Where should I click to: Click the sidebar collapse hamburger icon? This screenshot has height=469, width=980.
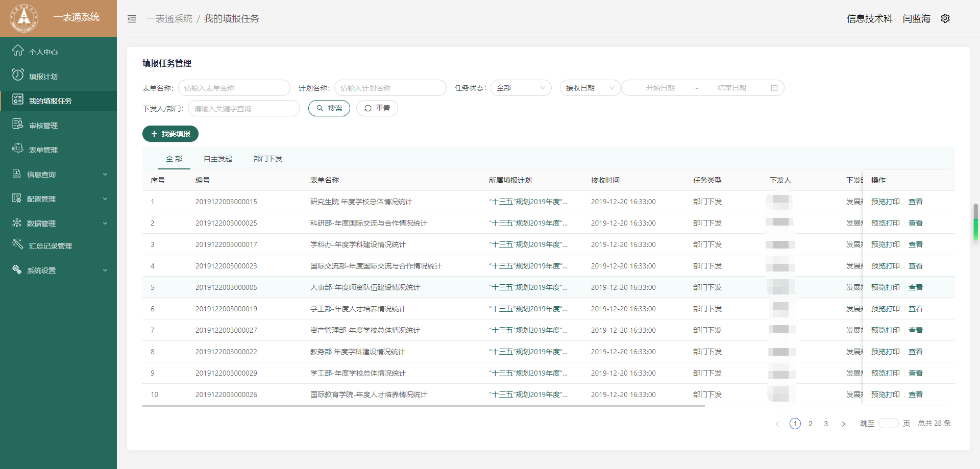pos(132,19)
